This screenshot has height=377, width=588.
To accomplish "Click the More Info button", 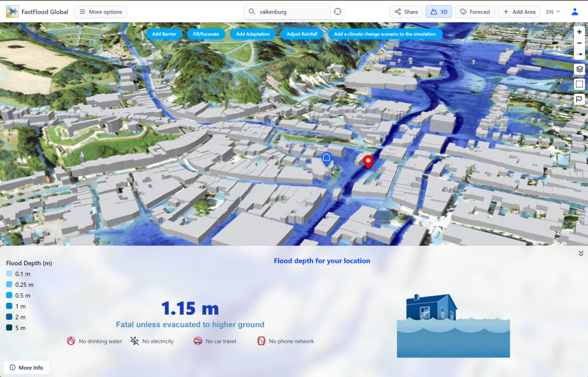I will click(x=26, y=367).
